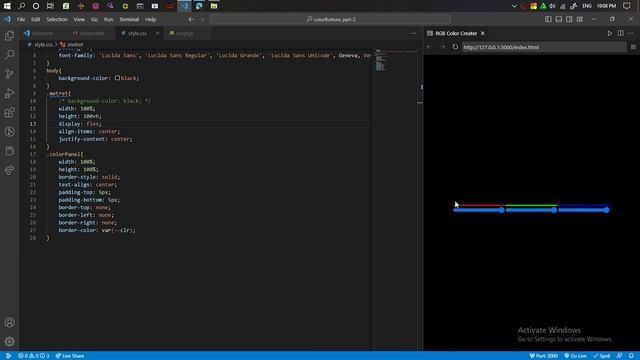Click the reload button in preview browser
The width and height of the screenshot is (640, 360).
455,47
